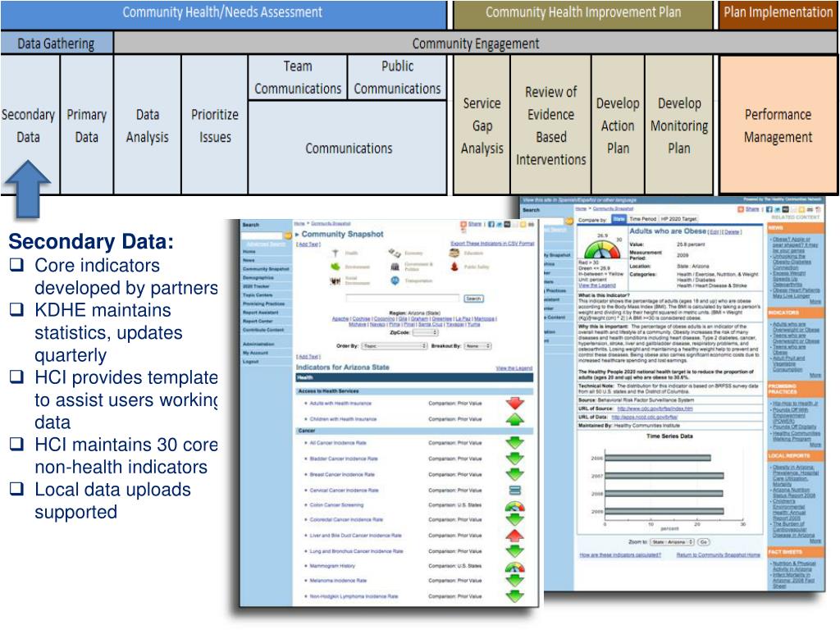
Task: Click the Maricopa county link
Action: click(484, 319)
